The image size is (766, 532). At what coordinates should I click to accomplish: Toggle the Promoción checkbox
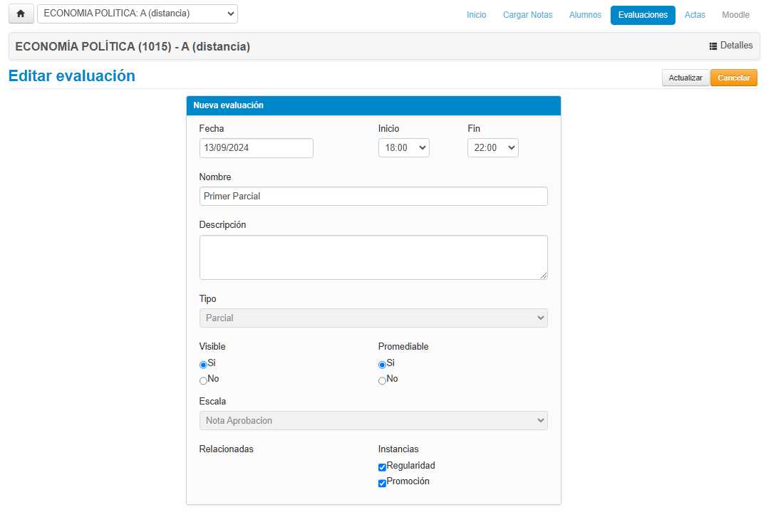click(x=382, y=483)
